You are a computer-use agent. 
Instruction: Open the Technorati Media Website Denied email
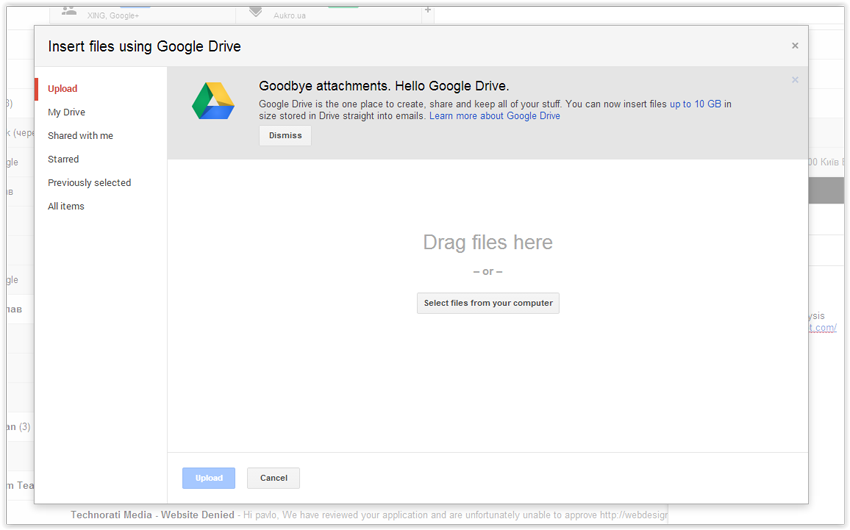[x=369, y=515]
